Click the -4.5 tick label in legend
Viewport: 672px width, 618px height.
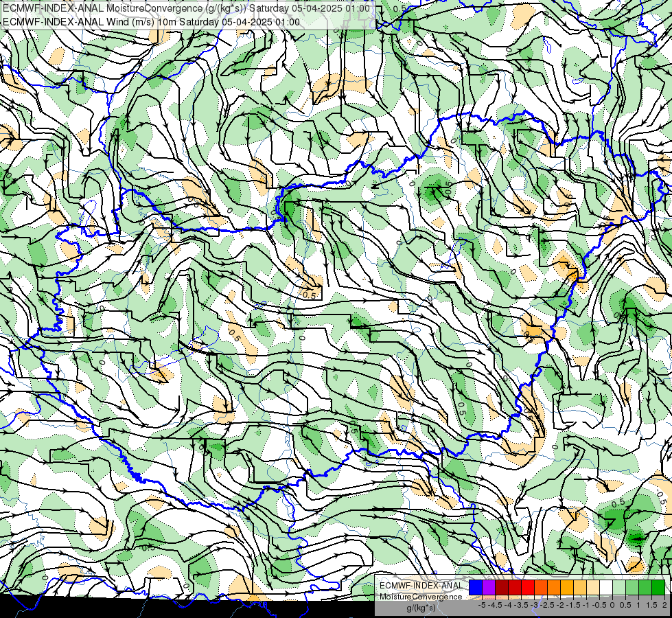click(x=495, y=605)
